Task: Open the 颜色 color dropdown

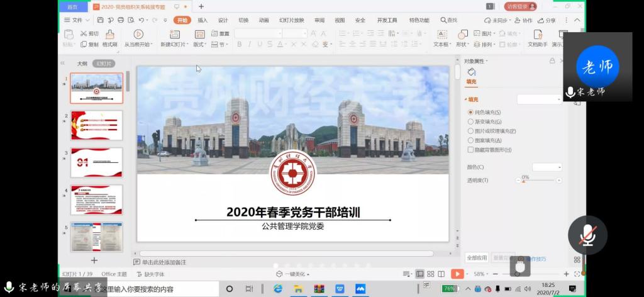Action: 547,167
